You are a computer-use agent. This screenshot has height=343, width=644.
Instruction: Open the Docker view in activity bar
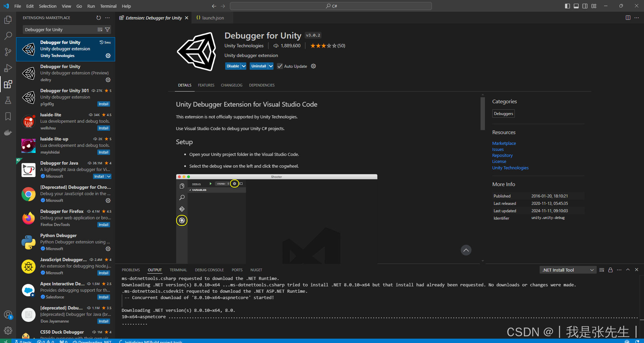coord(8,132)
